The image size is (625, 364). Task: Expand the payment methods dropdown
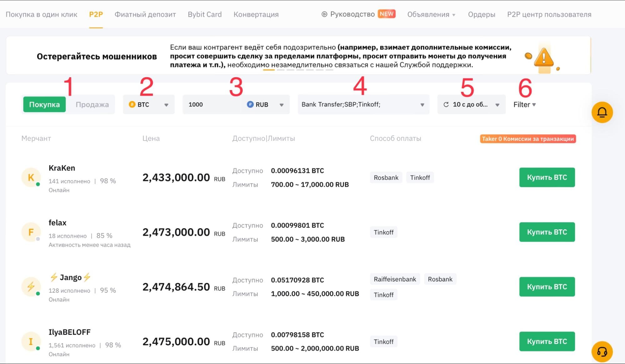363,104
